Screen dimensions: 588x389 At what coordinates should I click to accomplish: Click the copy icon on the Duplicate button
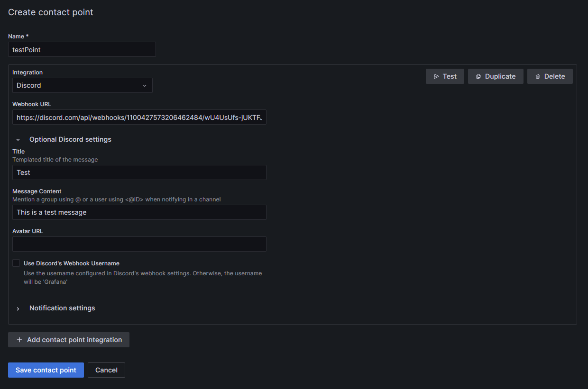[479, 76]
